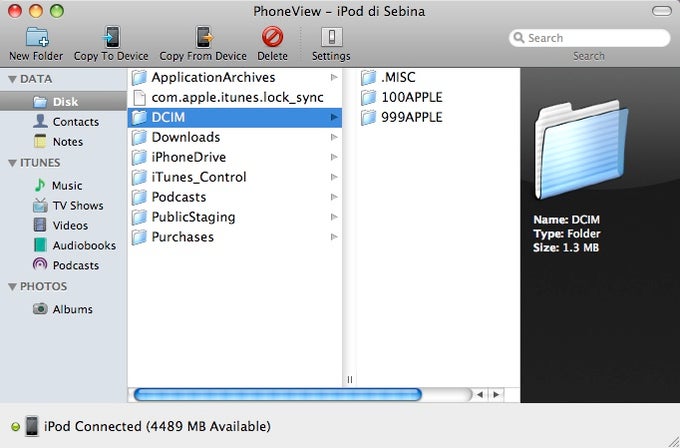
Task: Select the iPhoneDrive folder
Action: pos(235,157)
